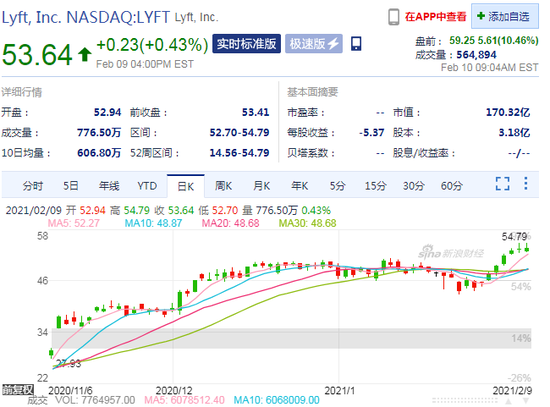Select the 日K chart tab

(x=186, y=186)
